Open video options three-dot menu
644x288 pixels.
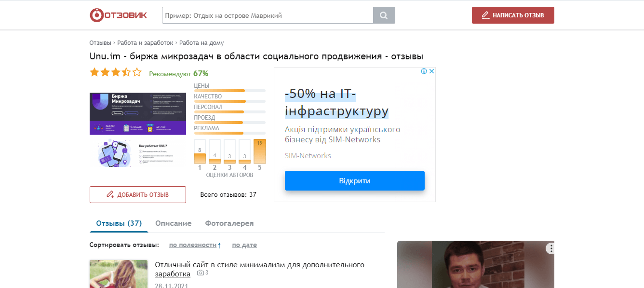coord(551,248)
